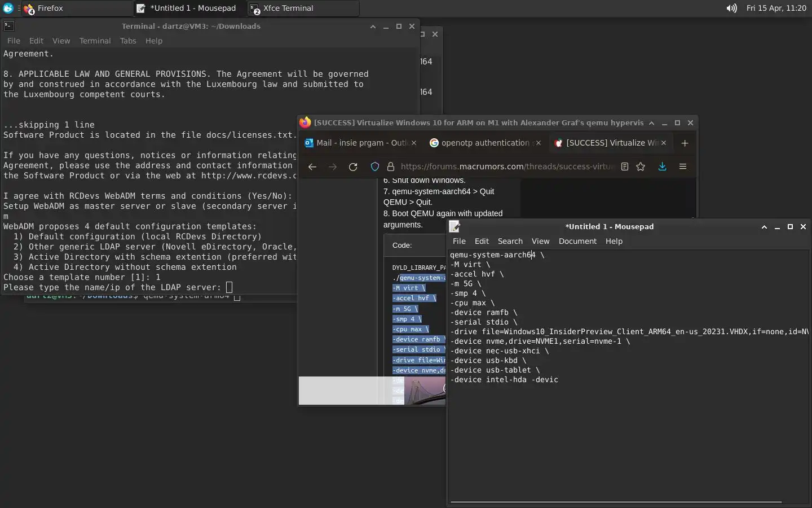Roll up the Firefox window with arrow
The width and height of the screenshot is (812, 508).
pyautogui.click(x=651, y=122)
